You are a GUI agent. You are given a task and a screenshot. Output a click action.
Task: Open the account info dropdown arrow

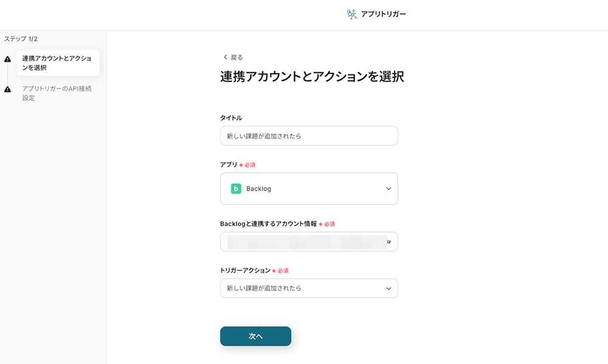pos(389,242)
